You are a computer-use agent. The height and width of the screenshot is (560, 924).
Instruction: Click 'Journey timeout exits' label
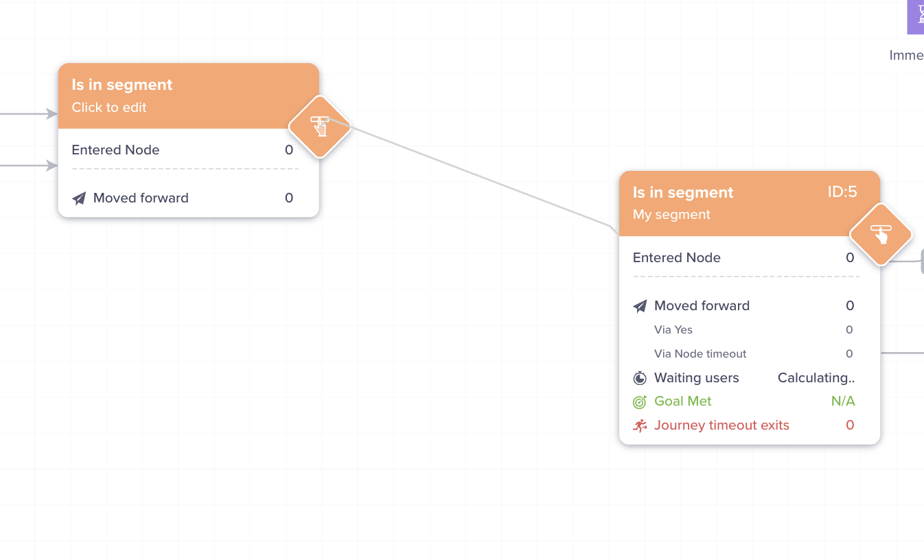pyautogui.click(x=721, y=425)
